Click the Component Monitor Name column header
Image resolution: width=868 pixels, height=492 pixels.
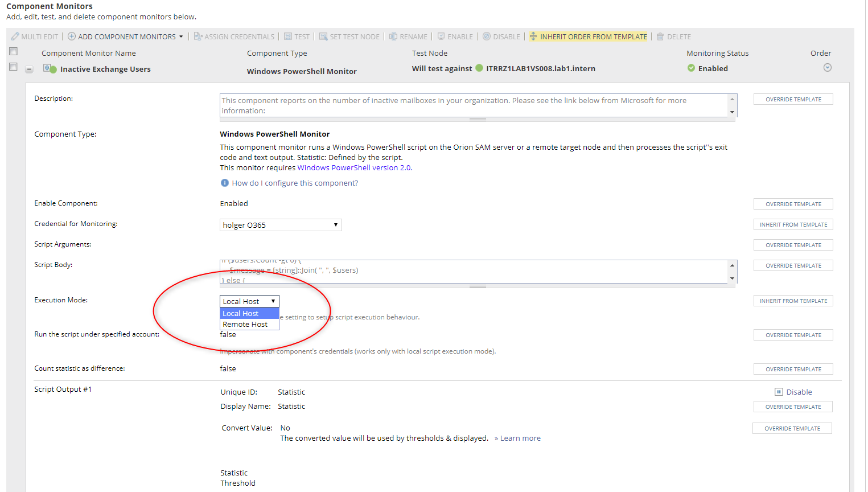pos(89,53)
